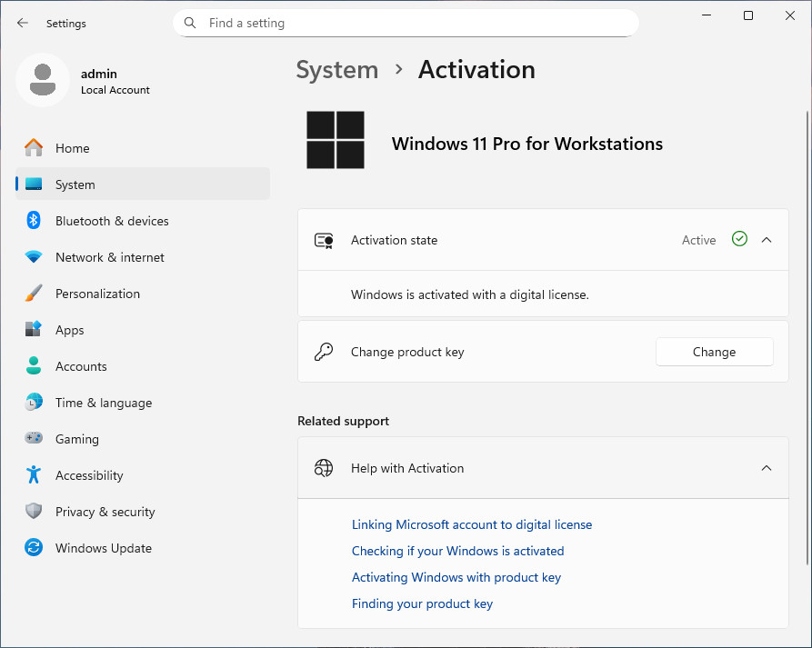Open the Home settings page
Viewport: 812px width, 648px height.
tap(143, 148)
